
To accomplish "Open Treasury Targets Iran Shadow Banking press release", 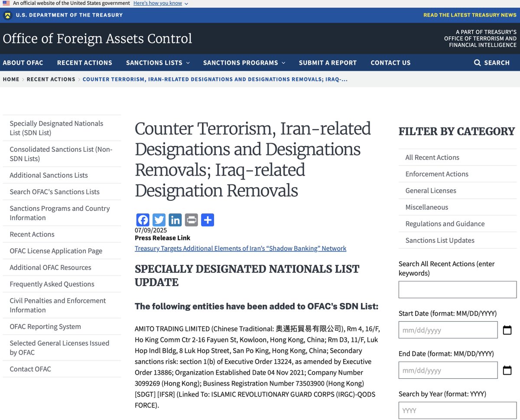I will coord(240,248).
